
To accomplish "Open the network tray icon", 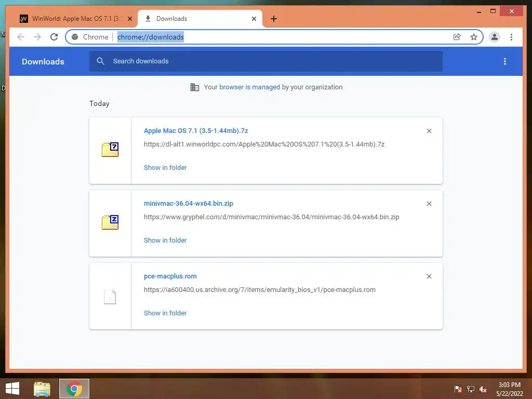I will coord(471,389).
